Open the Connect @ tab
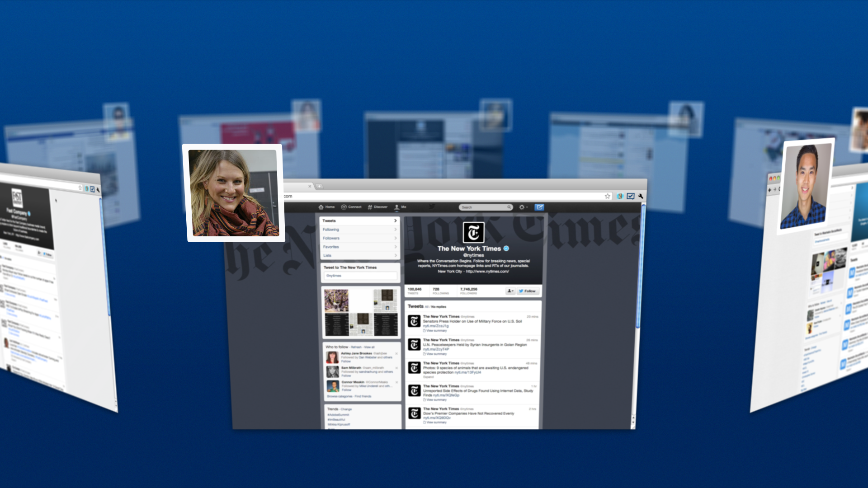868x488 pixels. (351, 207)
